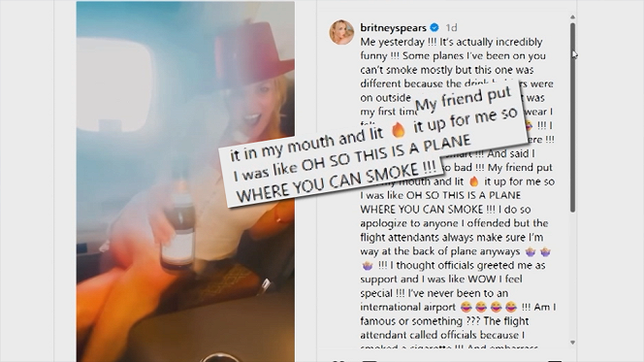Image resolution: width=644 pixels, height=362 pixels.
Task: Click scrollbar track below the thumb
Action: pos(572,276)
